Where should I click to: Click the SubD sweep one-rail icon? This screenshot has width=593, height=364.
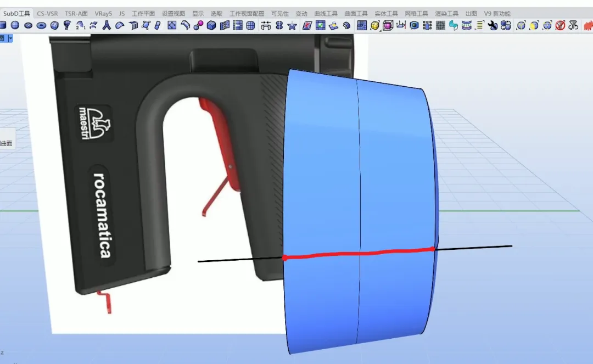[68, 25]
